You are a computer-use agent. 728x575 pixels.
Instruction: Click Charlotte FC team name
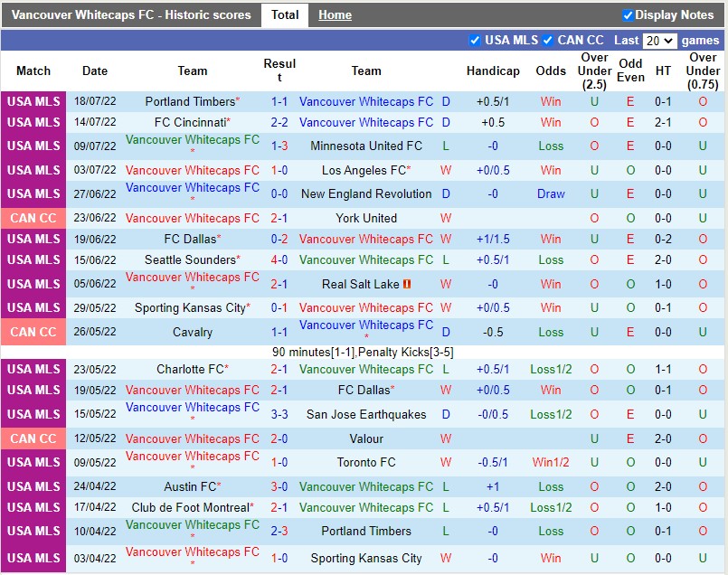click(190, 370)
